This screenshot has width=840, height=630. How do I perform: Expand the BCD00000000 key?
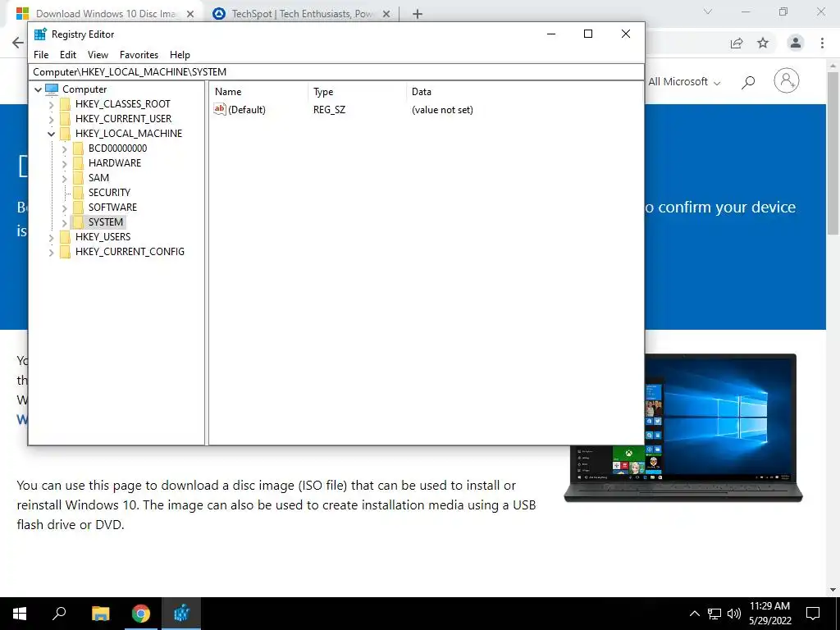[64, 148]
